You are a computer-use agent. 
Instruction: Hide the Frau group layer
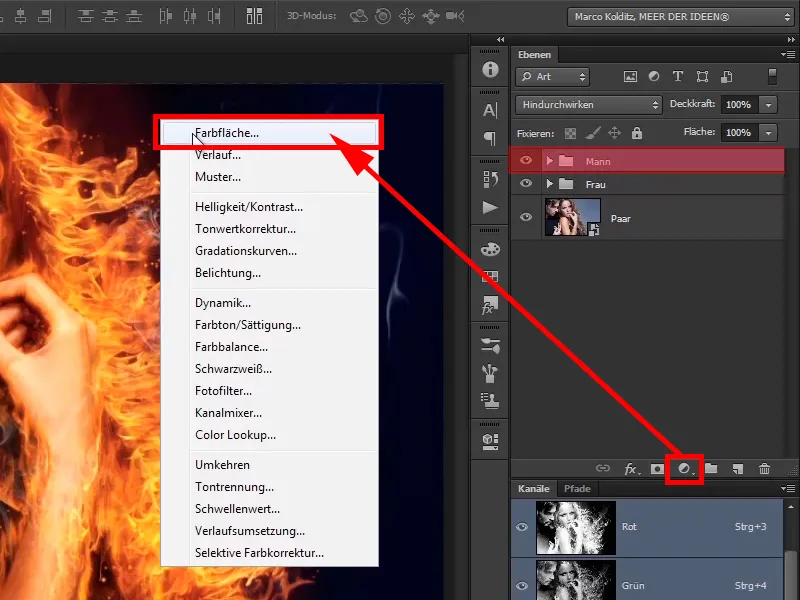coord(526,183)
